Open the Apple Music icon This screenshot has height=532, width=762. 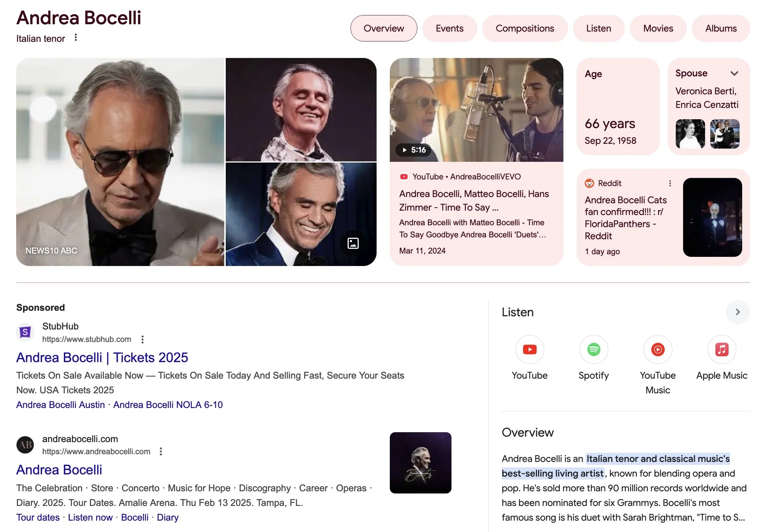pos(721,349)
